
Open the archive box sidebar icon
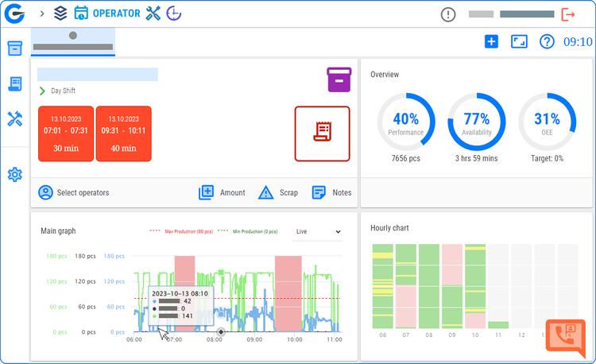(14, 48)
